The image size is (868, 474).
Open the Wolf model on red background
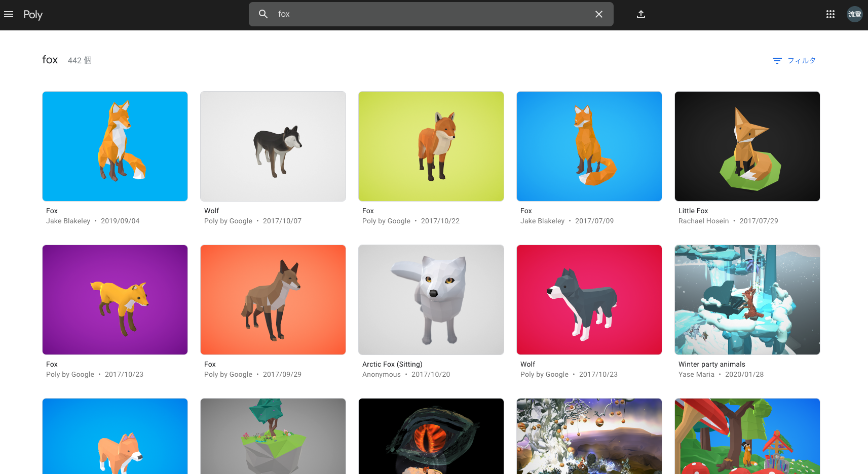pyautogui.click(x=589, y=299)
